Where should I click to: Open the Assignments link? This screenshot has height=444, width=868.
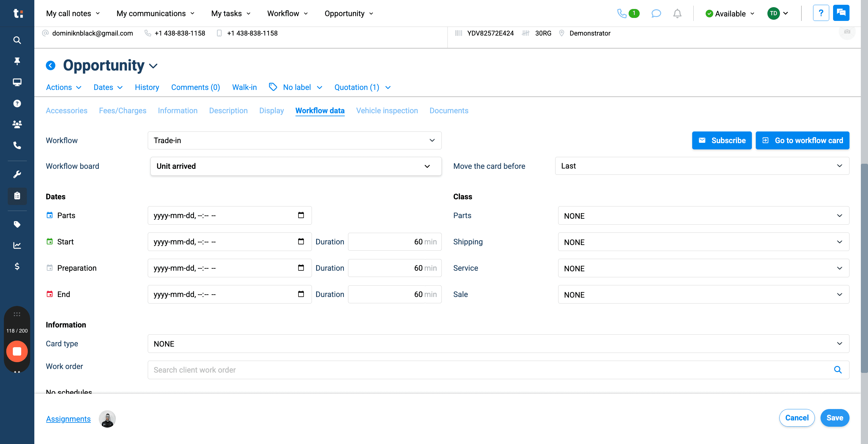tap(68, 419)
